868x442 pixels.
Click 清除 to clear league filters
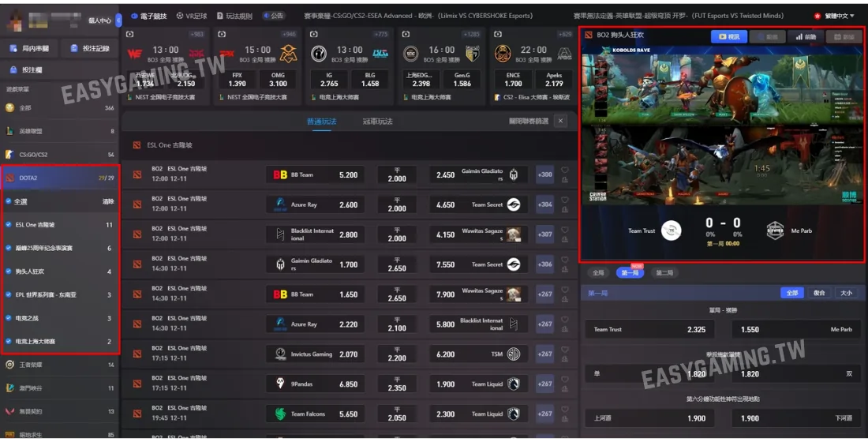click(109, 201)
